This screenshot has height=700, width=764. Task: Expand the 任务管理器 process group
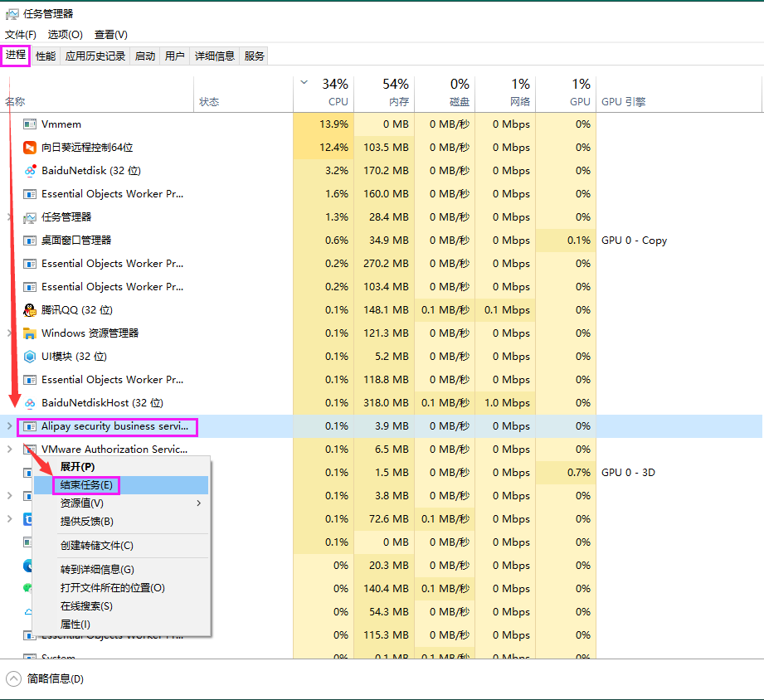click(x=10, y=217)
